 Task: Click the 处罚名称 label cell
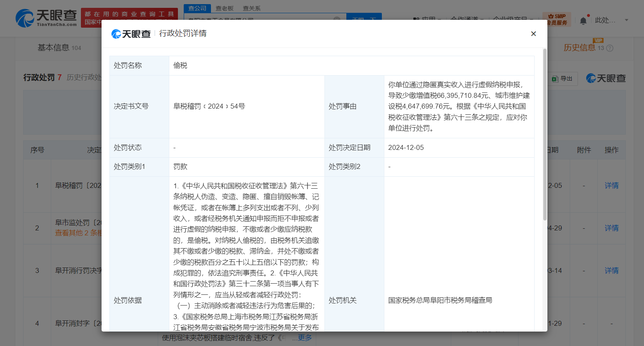[139, 65]
